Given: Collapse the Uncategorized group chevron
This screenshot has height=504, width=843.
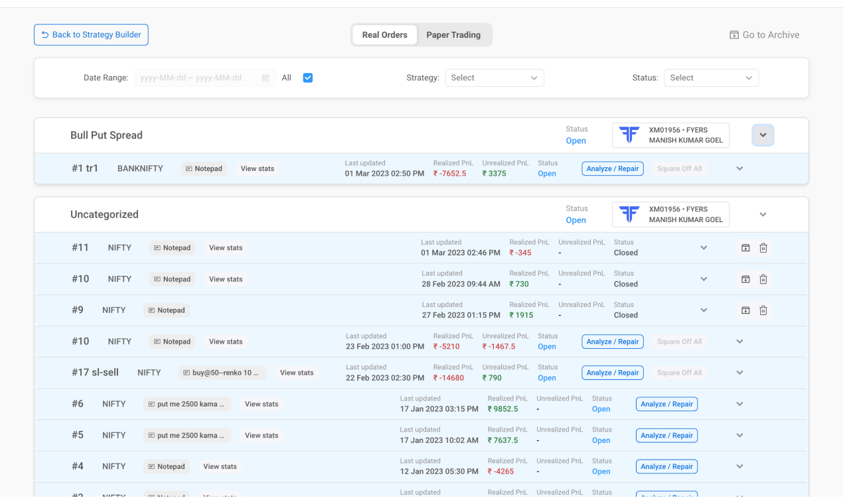Looking at the screenshot, I should click(x=763, y=214).
